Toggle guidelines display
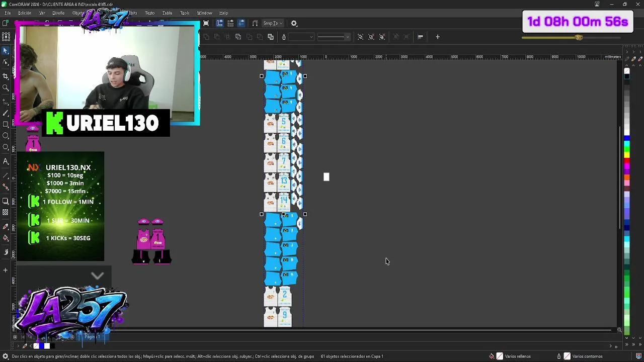Viewport: 644px width, 362px height. [x=242, y=23]
